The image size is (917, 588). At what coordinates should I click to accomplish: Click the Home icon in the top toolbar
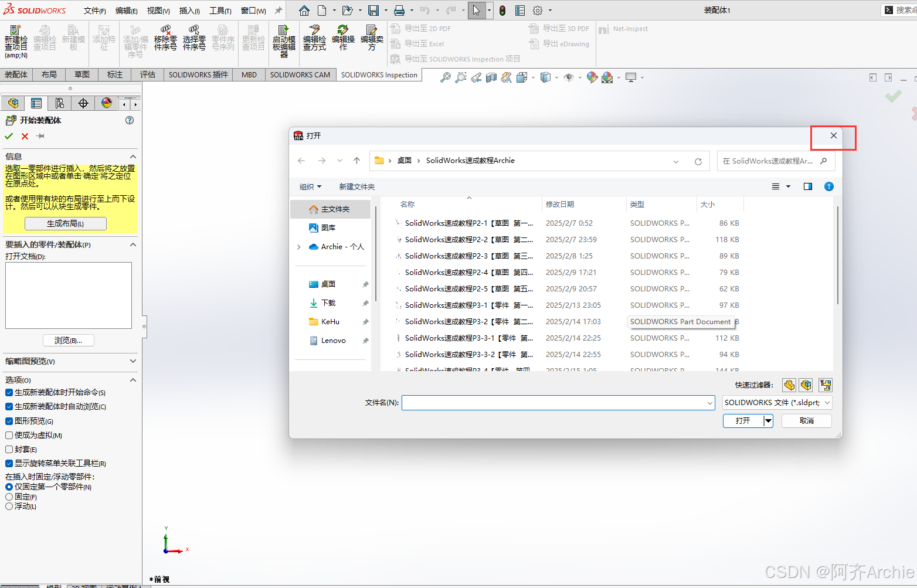pos(304,11)
